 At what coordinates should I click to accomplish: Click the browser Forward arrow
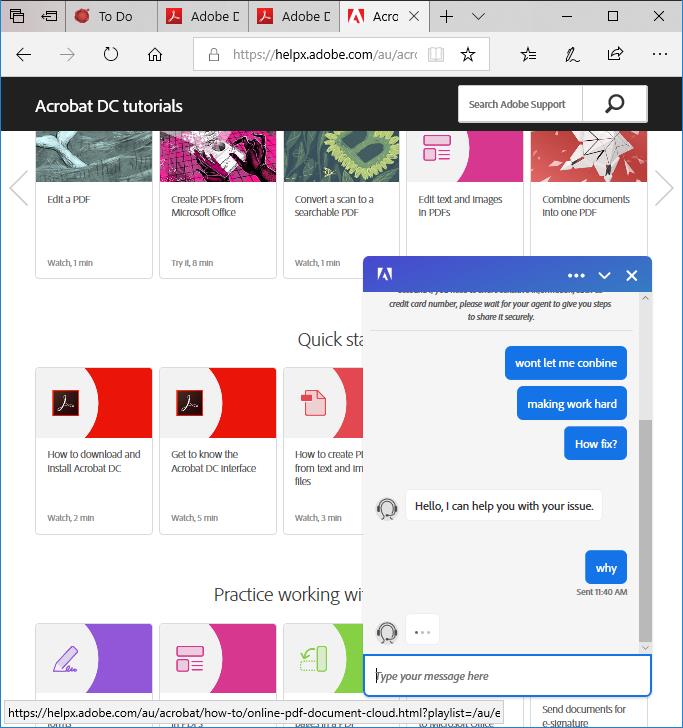coord(67,55)
